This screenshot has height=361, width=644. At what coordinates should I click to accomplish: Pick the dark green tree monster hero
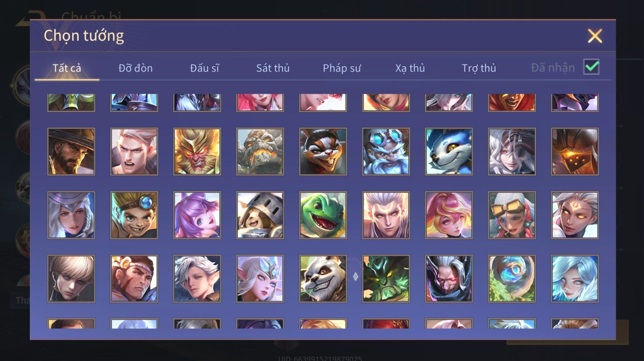click(x=386, y=279)
